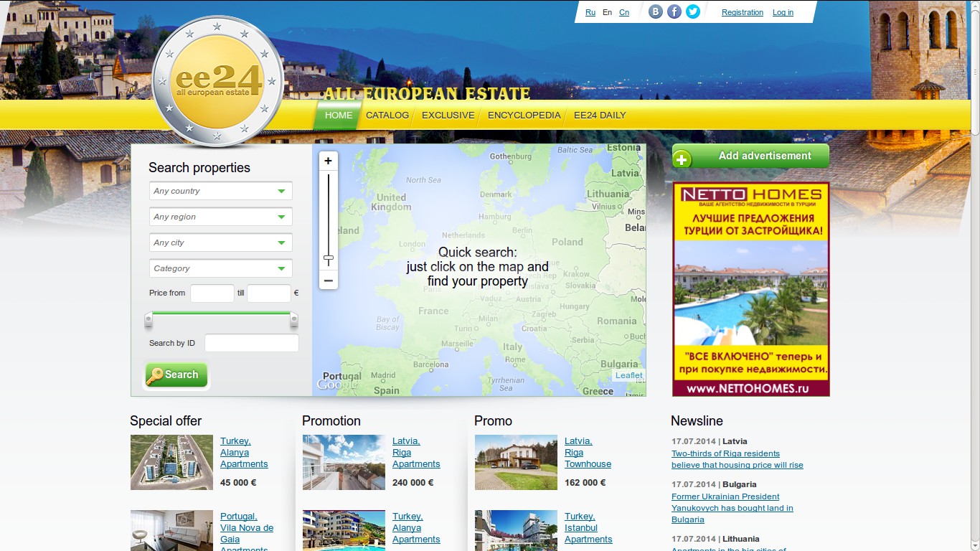Image resolution: width=980 pixels, height=551 pixels.
Task: Open the Registration link
Action: 743,12
